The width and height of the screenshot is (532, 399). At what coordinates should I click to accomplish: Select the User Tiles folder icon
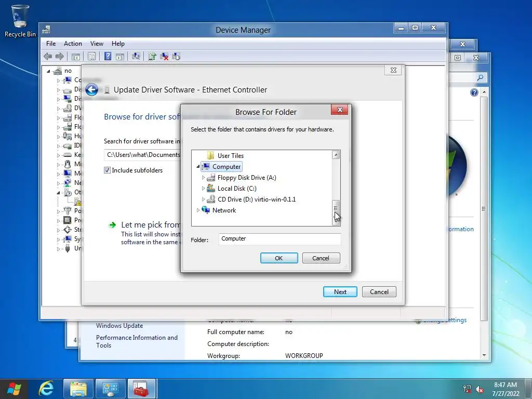211,155
